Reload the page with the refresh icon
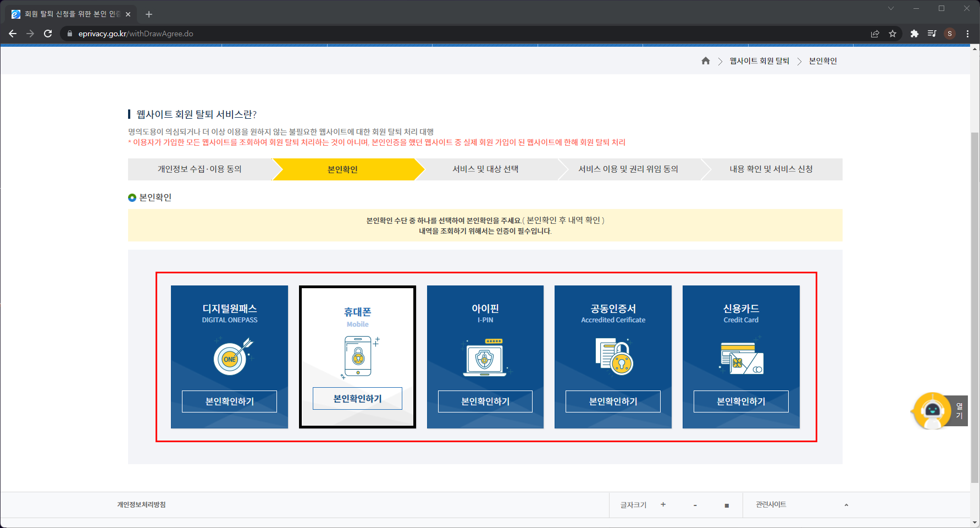The image size is (980, 528). point(48,34)
